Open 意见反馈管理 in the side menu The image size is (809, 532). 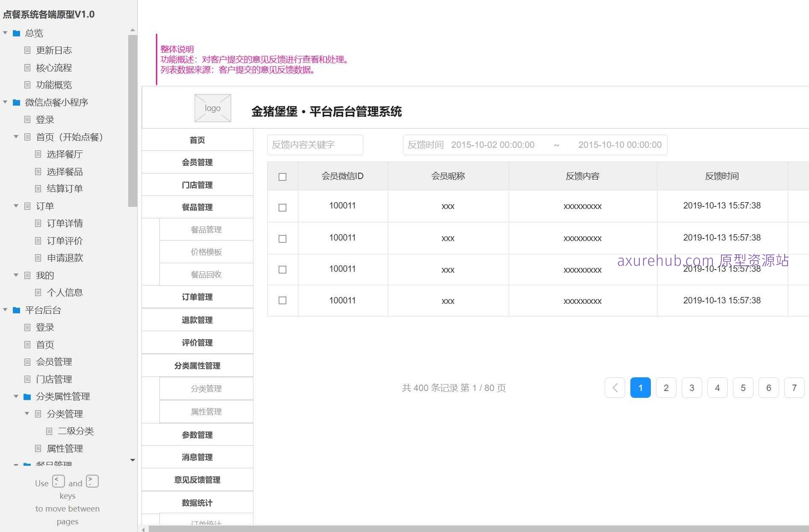(197, 479)
